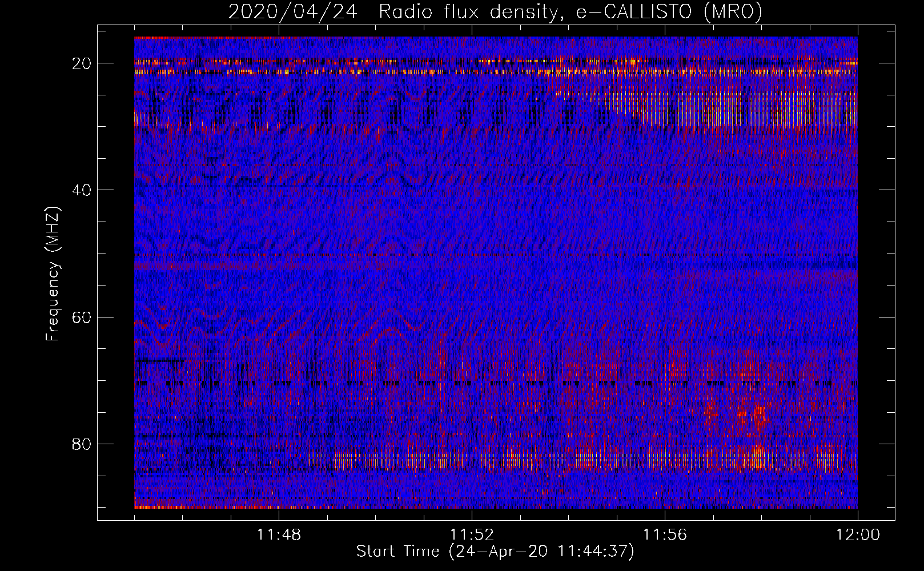Click the 20 frequency tick label

82,63
